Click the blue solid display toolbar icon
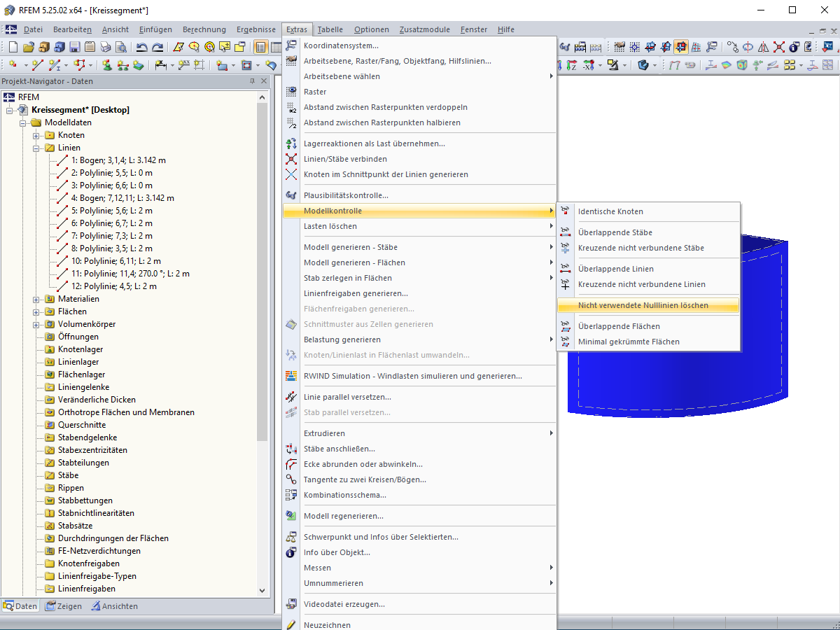This screenshot has width=840, height=630. pyautogui.click(x=643, y=64)
